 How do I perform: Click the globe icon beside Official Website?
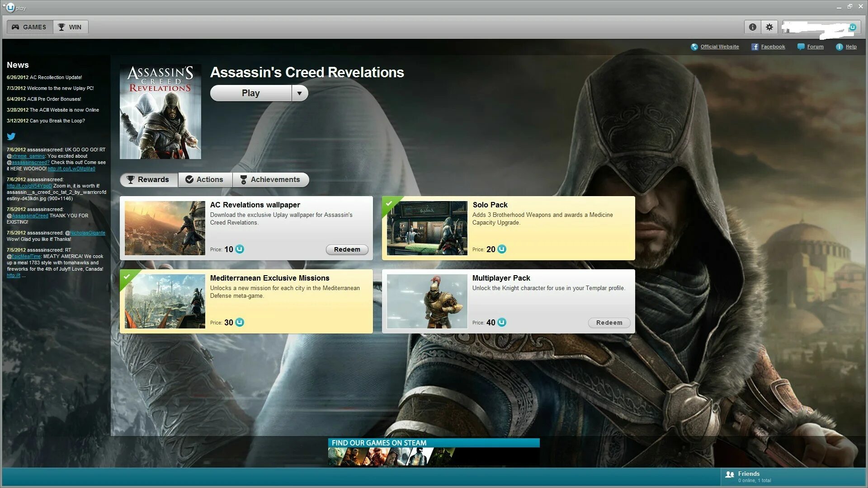click(694, 47)
